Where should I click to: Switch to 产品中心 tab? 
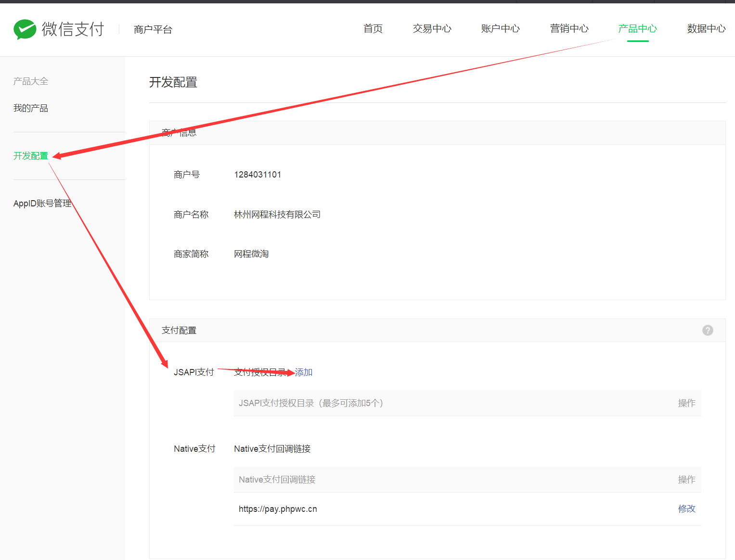tap(637, 29)
